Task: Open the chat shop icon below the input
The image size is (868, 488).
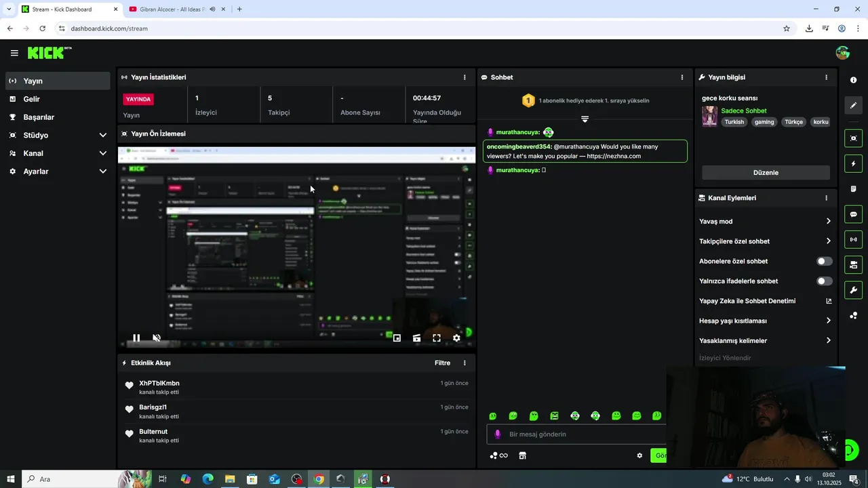Action: 522,455
